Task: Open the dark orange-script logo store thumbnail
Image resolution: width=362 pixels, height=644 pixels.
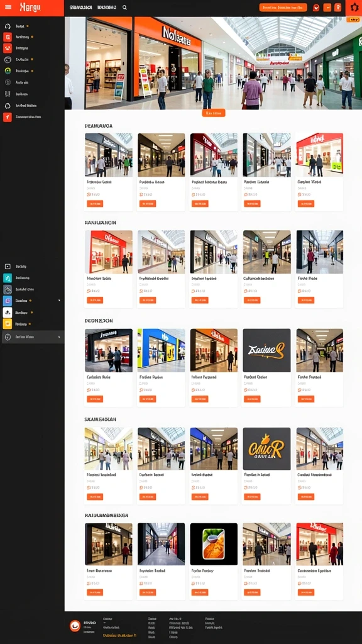Action: [266, 350]
